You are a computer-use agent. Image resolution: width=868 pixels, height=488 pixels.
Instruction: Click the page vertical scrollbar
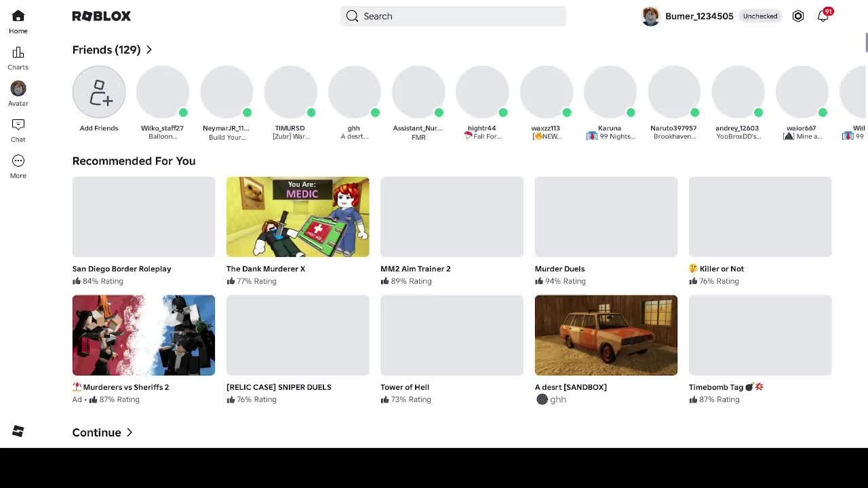(x=866, y=42)
